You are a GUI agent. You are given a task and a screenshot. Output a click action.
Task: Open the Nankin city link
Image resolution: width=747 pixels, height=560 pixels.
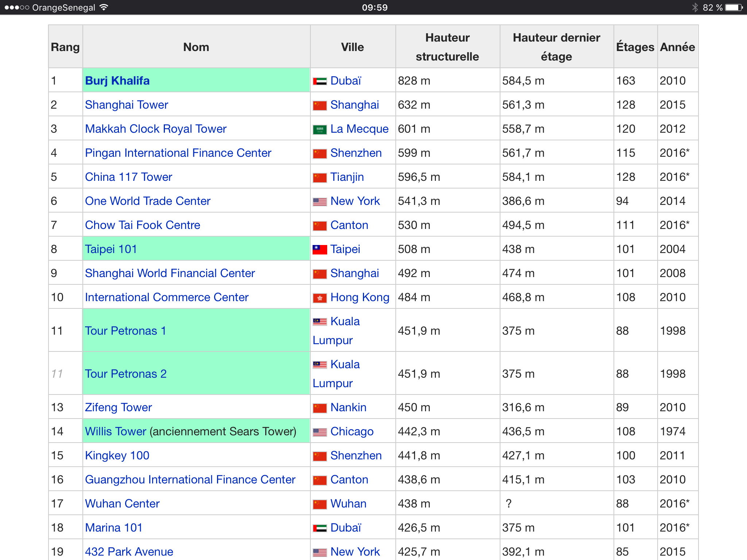348,407
